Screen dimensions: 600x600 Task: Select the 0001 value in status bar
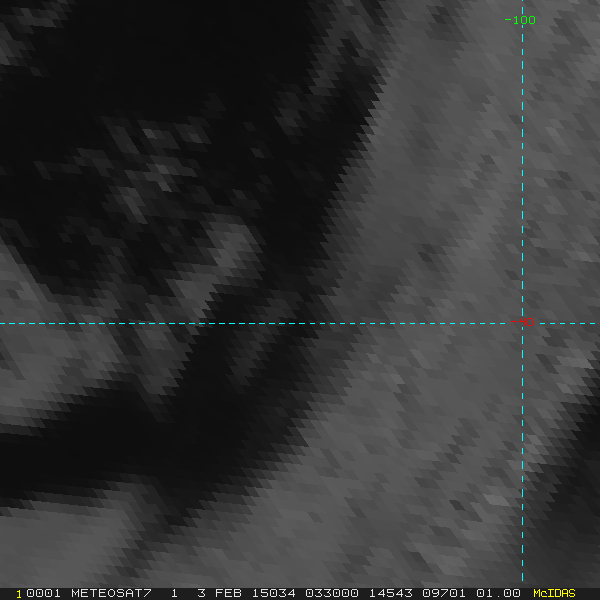(x=43, y=593)
